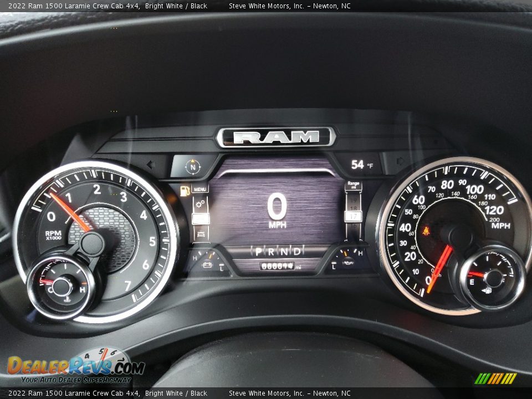Tap the odometer mileage readout
The image size is (532, 399).
tap(280, 267)
